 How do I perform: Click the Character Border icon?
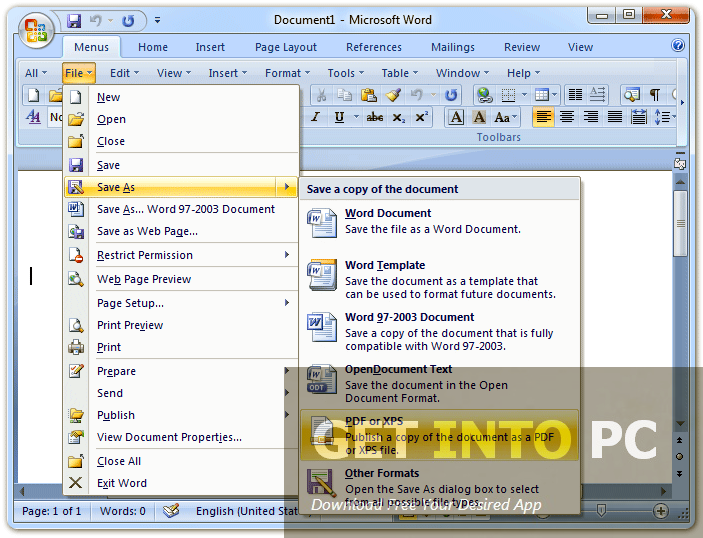(456, 117)
